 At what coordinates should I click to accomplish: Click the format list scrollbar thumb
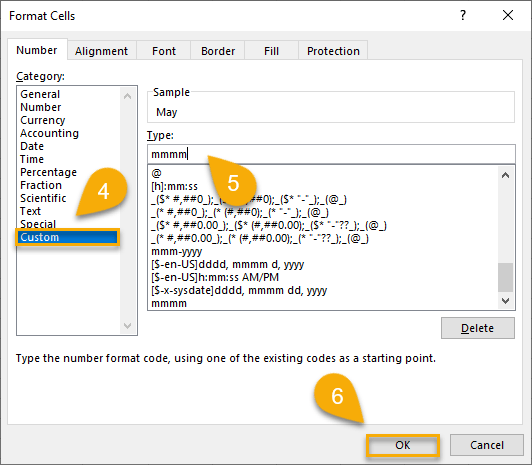point(506,277)
